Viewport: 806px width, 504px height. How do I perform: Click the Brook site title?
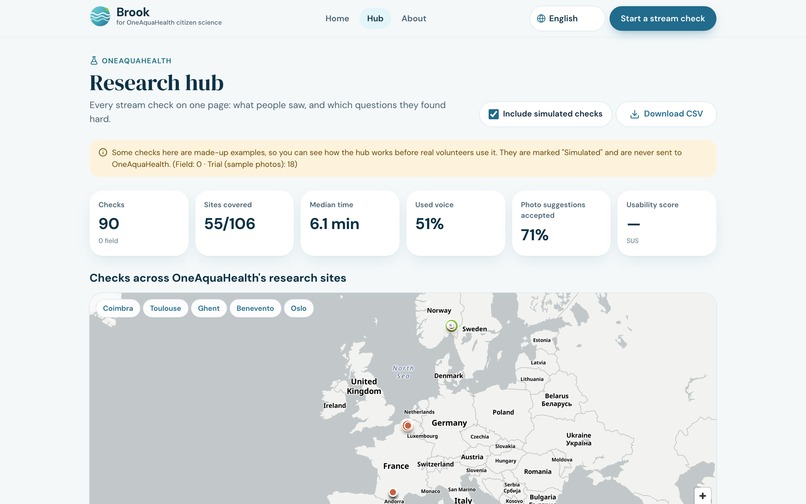(x=133, y=12)
